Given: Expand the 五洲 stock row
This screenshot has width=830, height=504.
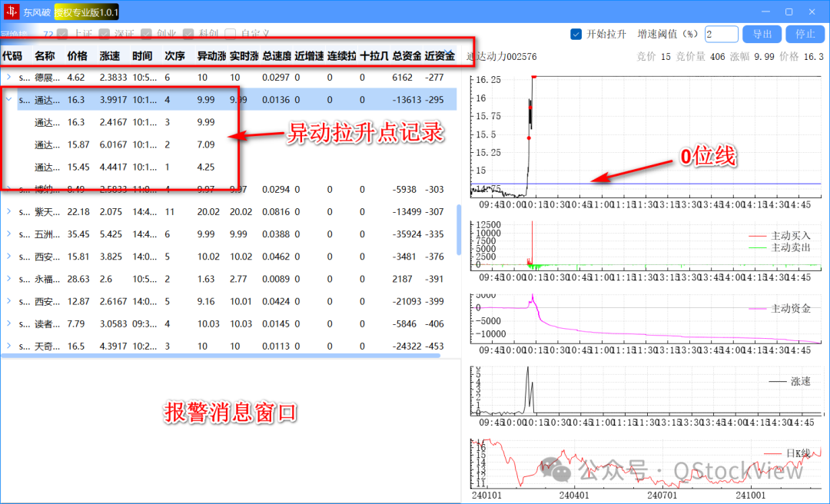Looking at the screenshot, I should [x=8, y=234].
